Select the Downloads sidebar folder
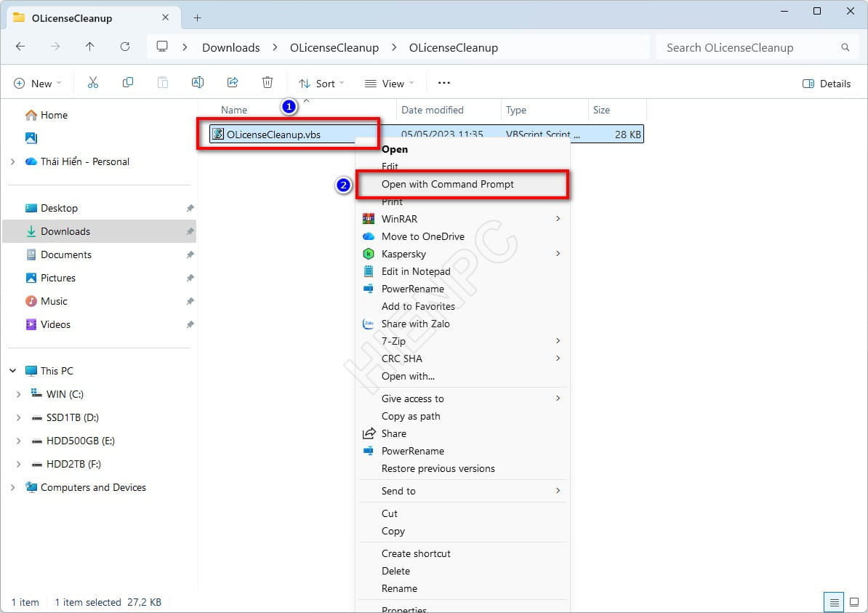 click(100, 231)
